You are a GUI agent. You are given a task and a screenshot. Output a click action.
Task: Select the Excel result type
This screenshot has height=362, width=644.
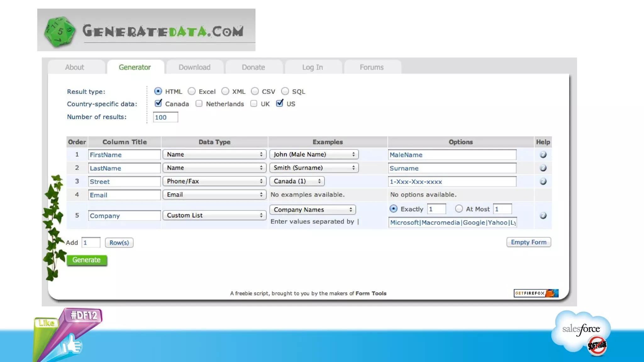pos(192,91)
